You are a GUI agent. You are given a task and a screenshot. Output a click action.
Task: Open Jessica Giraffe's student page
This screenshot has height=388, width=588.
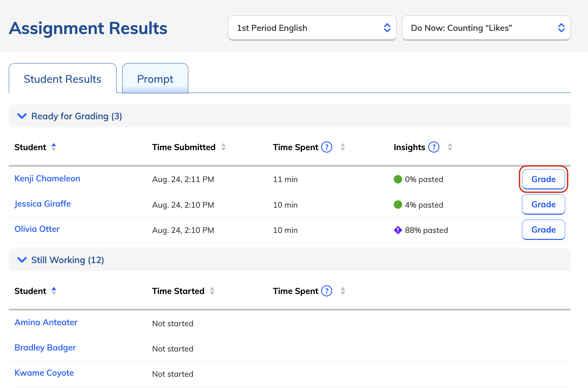coord(43,203)
